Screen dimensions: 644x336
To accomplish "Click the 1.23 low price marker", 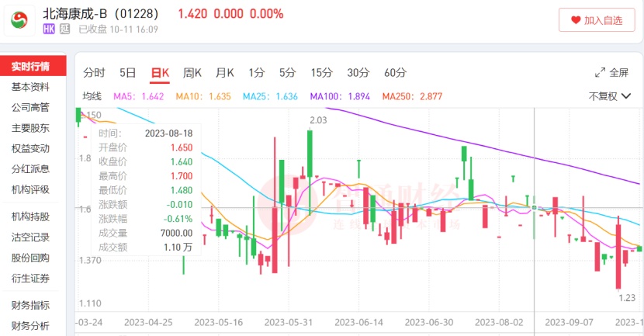I will (627, 298).
